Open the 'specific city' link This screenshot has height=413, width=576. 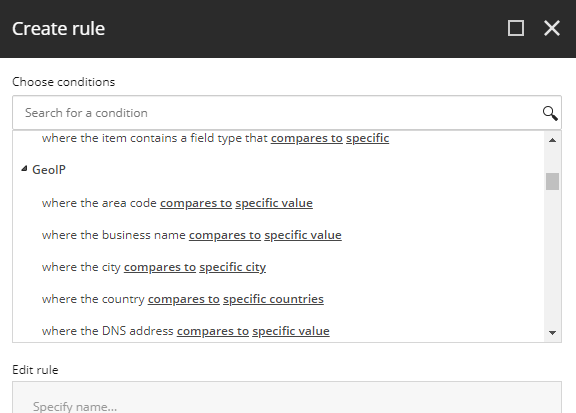(233, 267)
